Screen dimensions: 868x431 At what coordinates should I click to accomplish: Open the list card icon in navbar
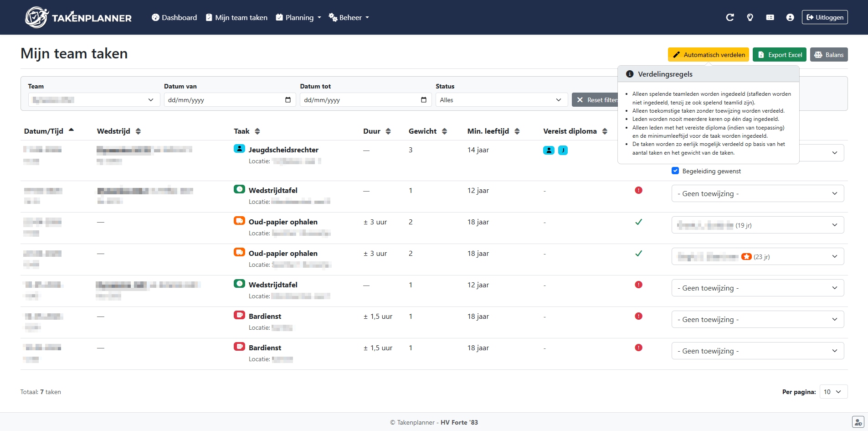770,17
